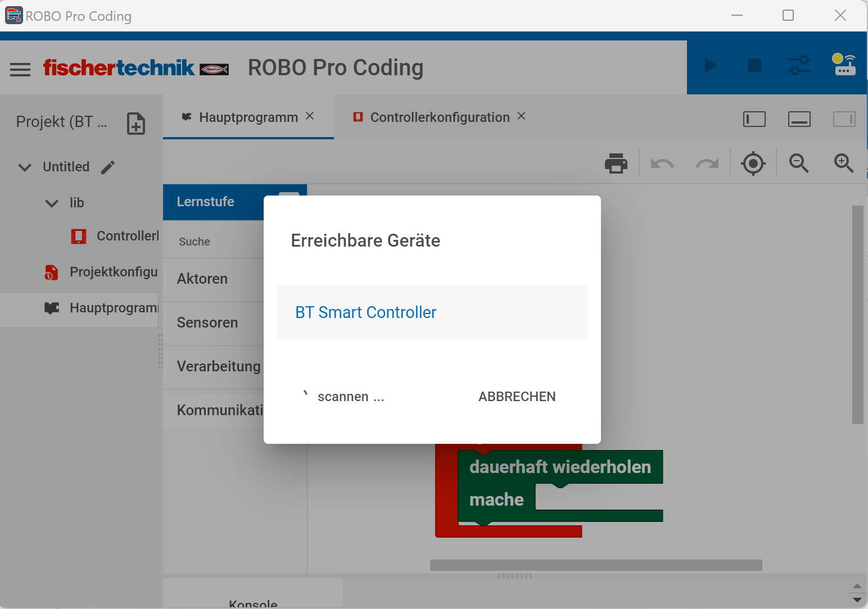Select the Controller file in lib
The image size is (868, 609).
click(x=115, y=236)
